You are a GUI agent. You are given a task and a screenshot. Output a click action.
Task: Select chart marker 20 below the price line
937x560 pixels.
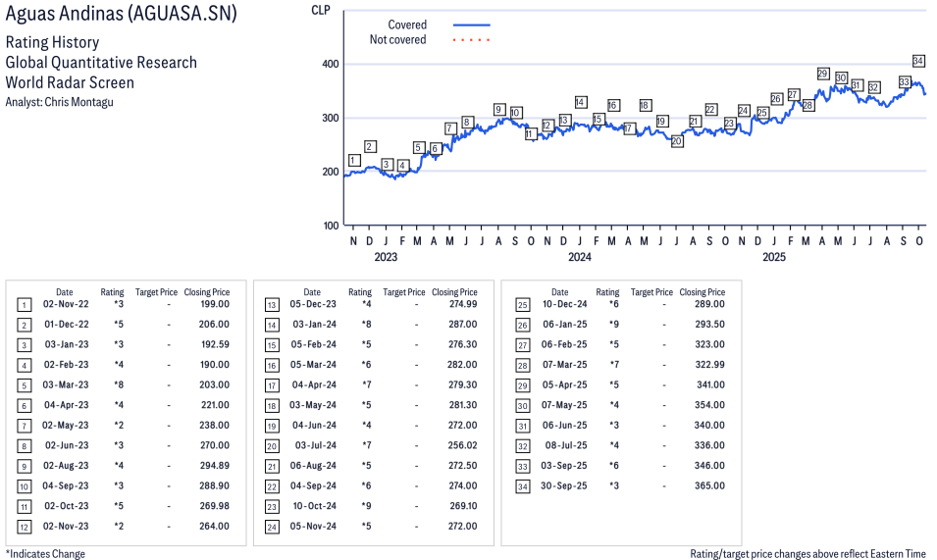pos(676,141)
